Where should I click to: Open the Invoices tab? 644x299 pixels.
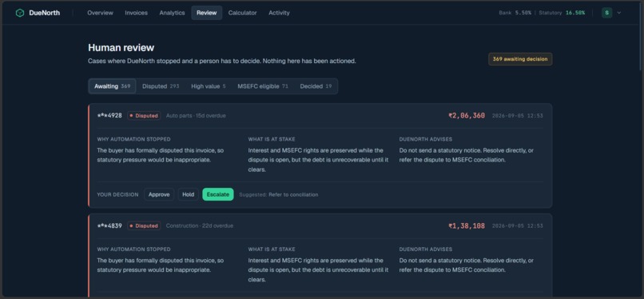pyautogui.click(x=137, y=13)
